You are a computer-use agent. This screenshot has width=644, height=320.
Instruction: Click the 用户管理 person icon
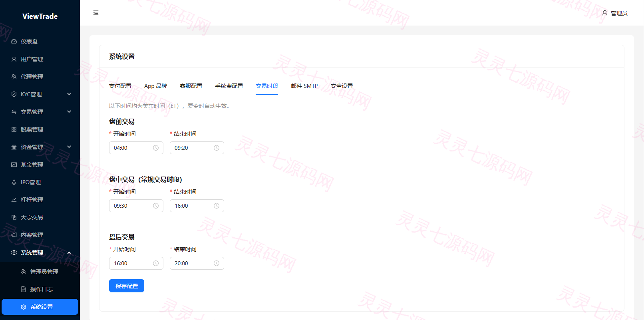[14, 59]
